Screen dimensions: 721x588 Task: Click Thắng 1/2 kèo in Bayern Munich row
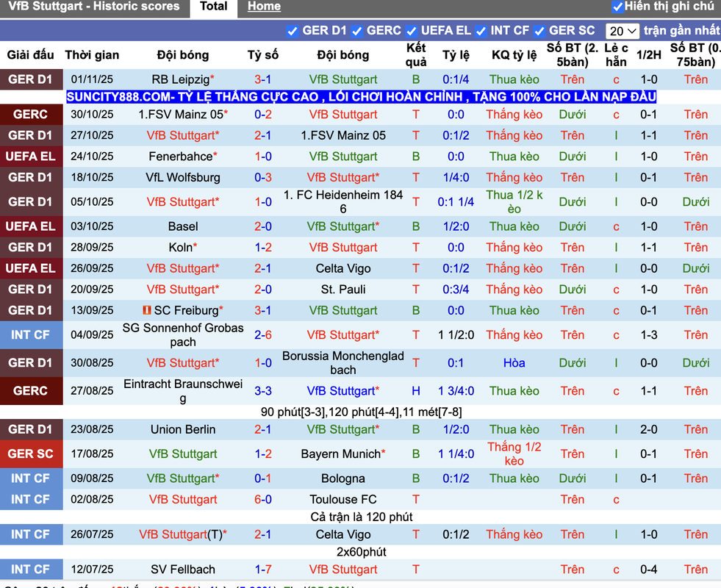pyautogui.click(x=514, y=454)
